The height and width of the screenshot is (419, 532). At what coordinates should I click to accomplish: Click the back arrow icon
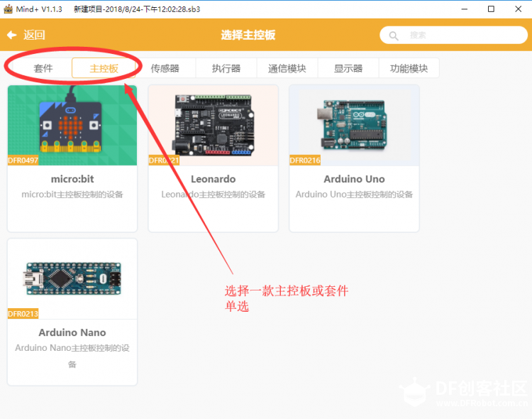[x=11, y=35]
